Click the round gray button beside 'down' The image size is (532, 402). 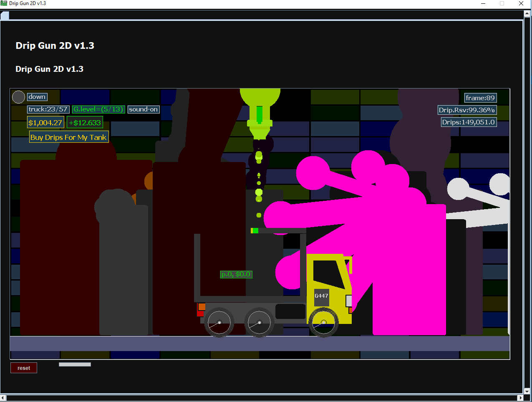(18, 97)
